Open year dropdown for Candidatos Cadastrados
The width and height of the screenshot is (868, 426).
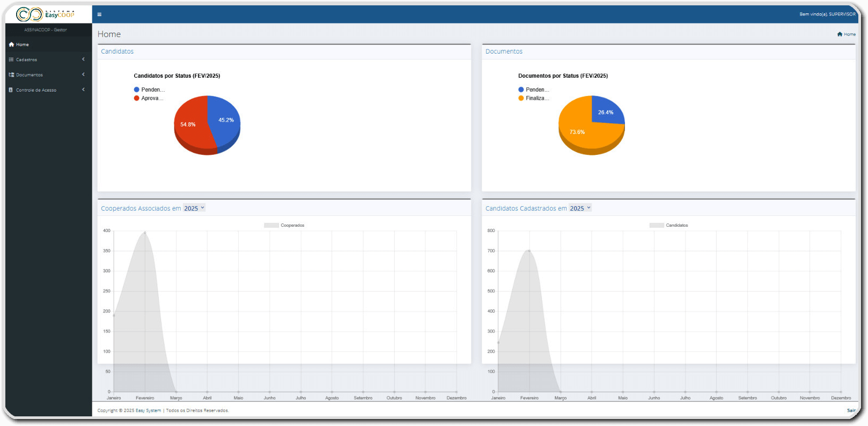pyautogui.click(x=580, y=208)
